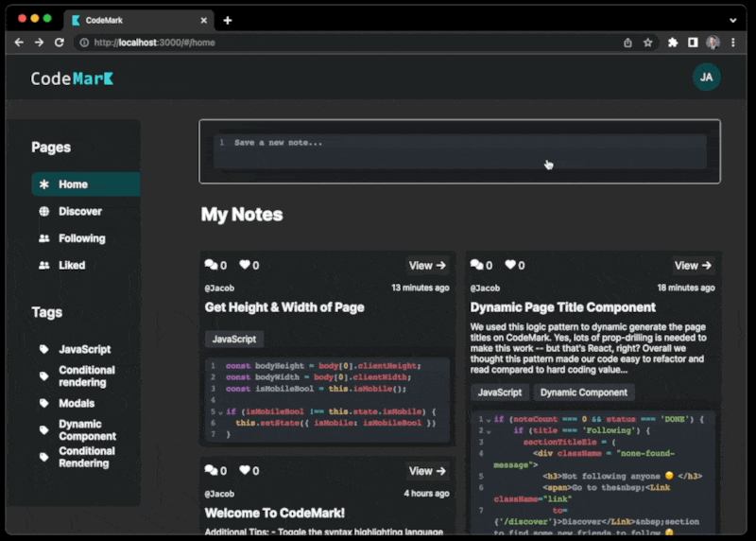Like the Welcome To CodeMark note
756x541 pixels.
tap(245, 470)
